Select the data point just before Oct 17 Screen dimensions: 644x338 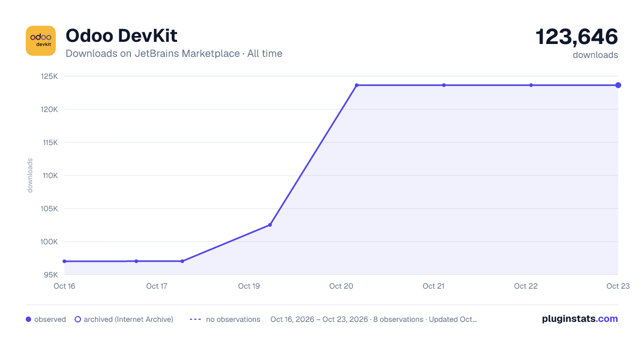(x=136, y=261)
